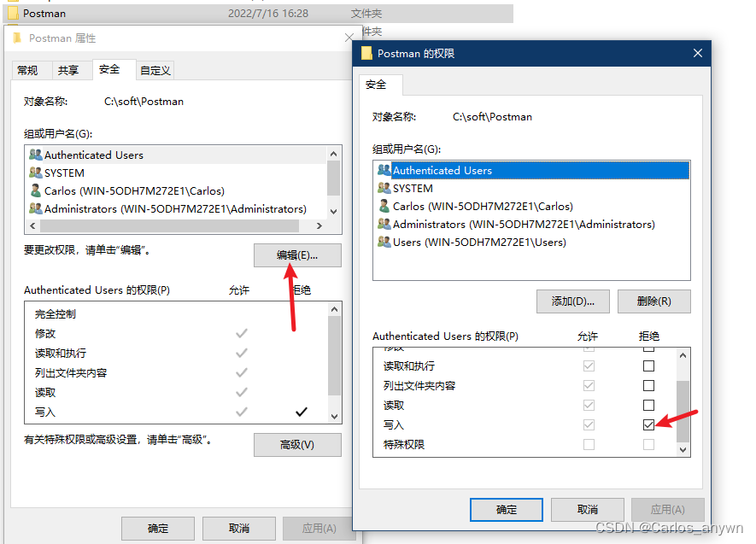Screen dimensions: 756x544
Task: Check deny box for 读取
Action: [648, 406]
